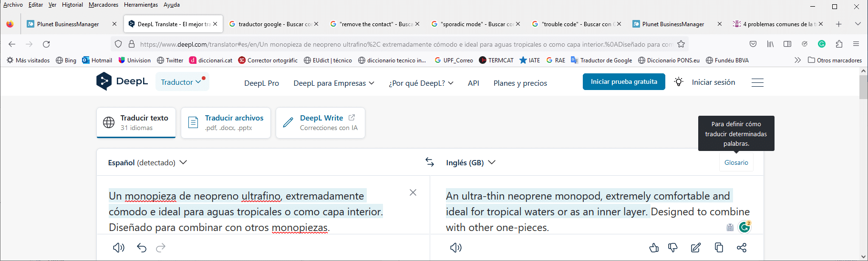Open Hotmail bookmark
This screenshot has width=868, height=261.
click(97, 60)
